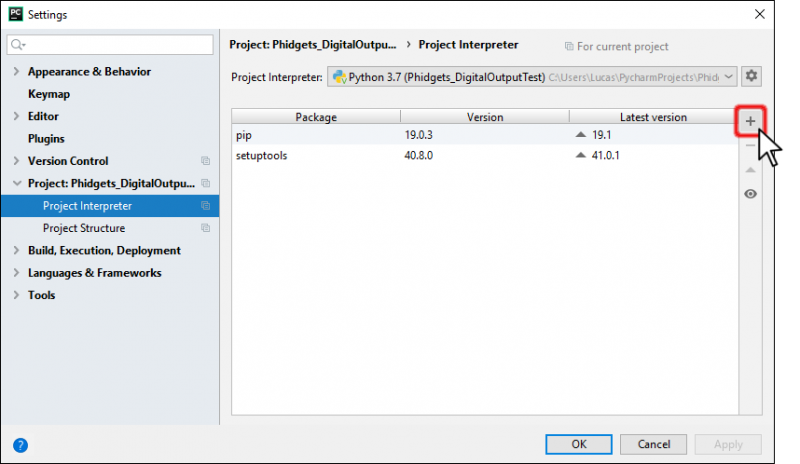Click the Cancel button

pos(654,445)
